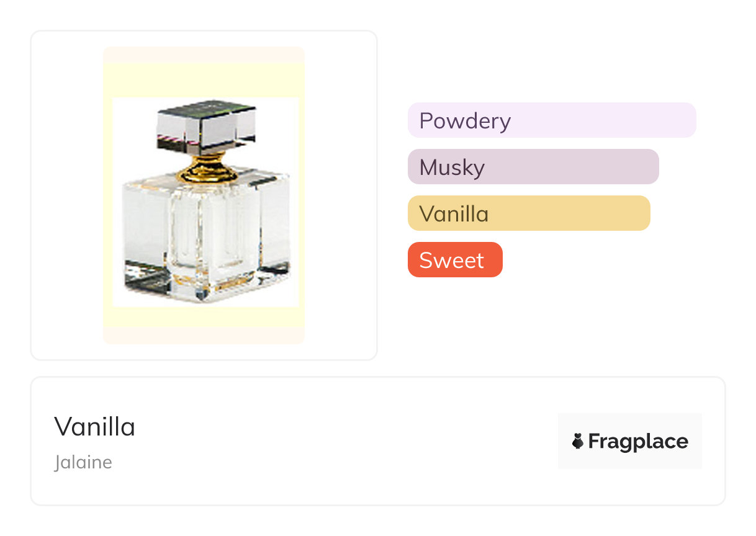Click the word Musky in the mauve bar
This screenshot has height=536, width=756.
pyautogui.click(x=452, y=167)
